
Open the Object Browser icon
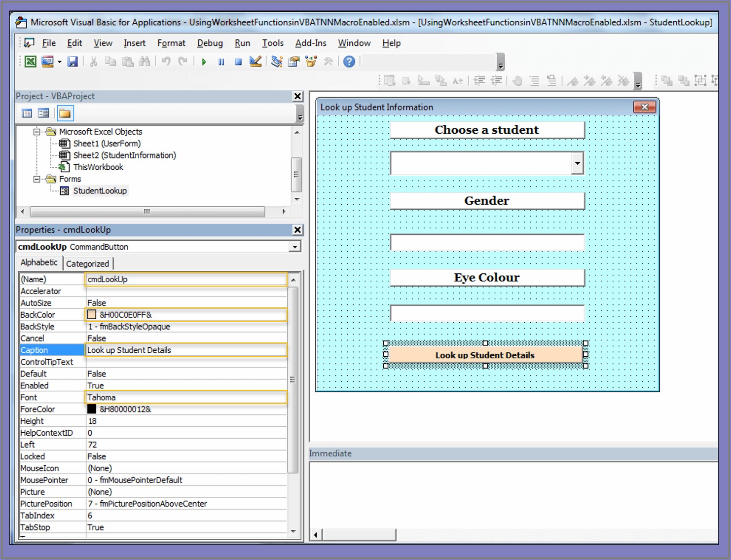pyautogui.click(x=310, y=61)
